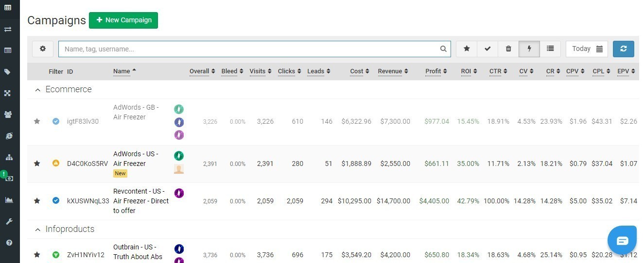Toggle the lightning bolt filter button
This screenshot has width=644, height=263.
529,49
